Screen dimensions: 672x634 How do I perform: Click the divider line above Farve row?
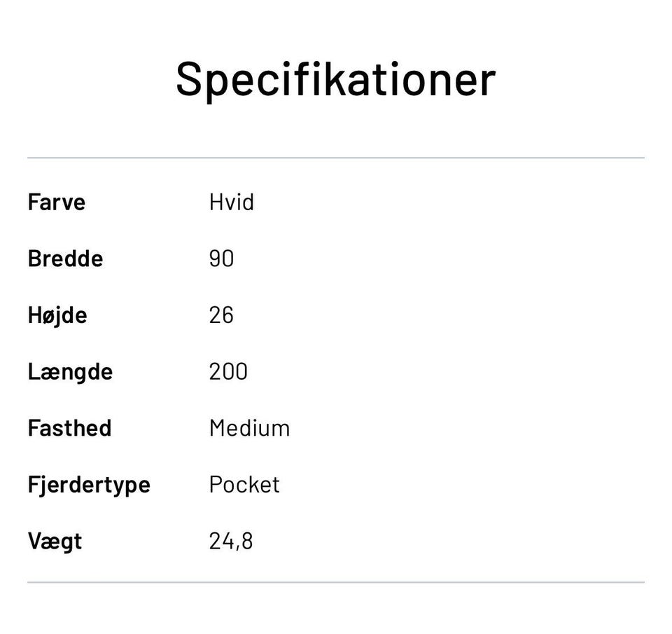[335, 158]
